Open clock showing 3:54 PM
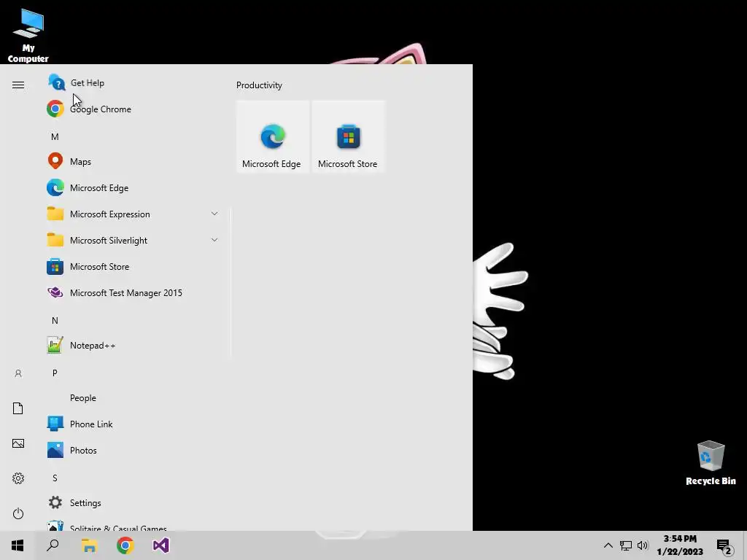 pos(680,545)
